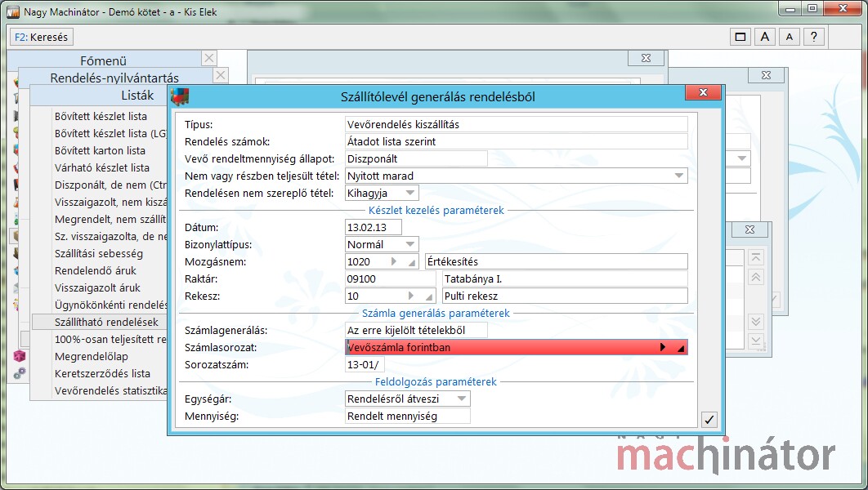Click the Rendelés-nyilvántartás panel header
868x490 pixels.
tap(114, 77)
